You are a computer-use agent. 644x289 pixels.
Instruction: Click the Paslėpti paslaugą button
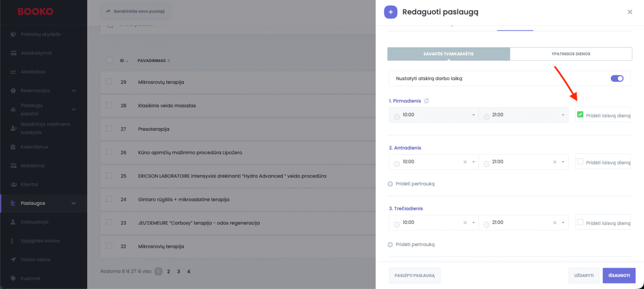[414, 276]
